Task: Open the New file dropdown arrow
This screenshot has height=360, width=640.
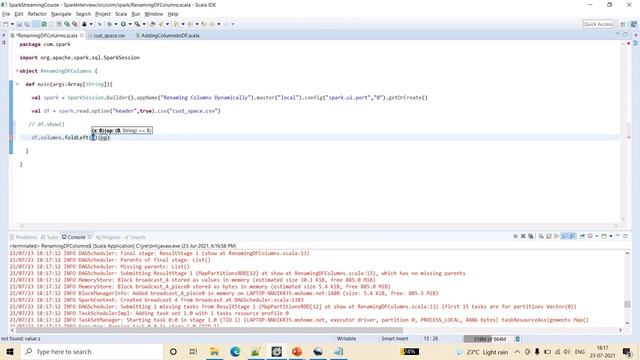Action: click(x=12, y=24)
